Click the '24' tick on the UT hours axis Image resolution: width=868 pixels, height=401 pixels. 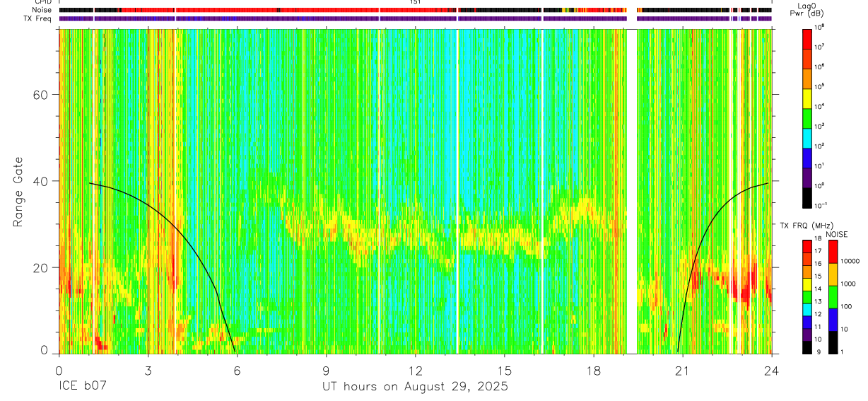coord(772,370)
